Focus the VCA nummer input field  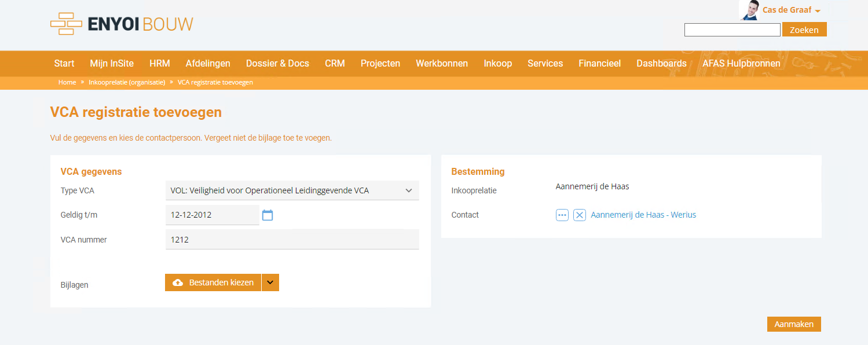click(x=292, y=239)
